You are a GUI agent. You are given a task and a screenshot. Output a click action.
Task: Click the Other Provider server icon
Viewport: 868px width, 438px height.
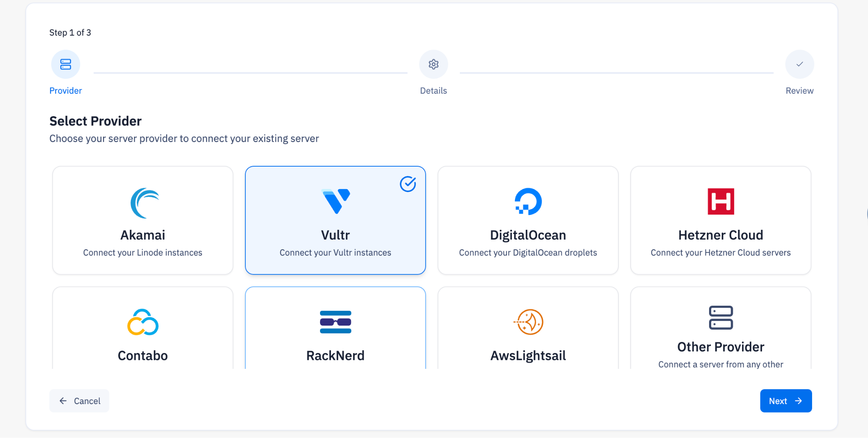tap(721, 318)
